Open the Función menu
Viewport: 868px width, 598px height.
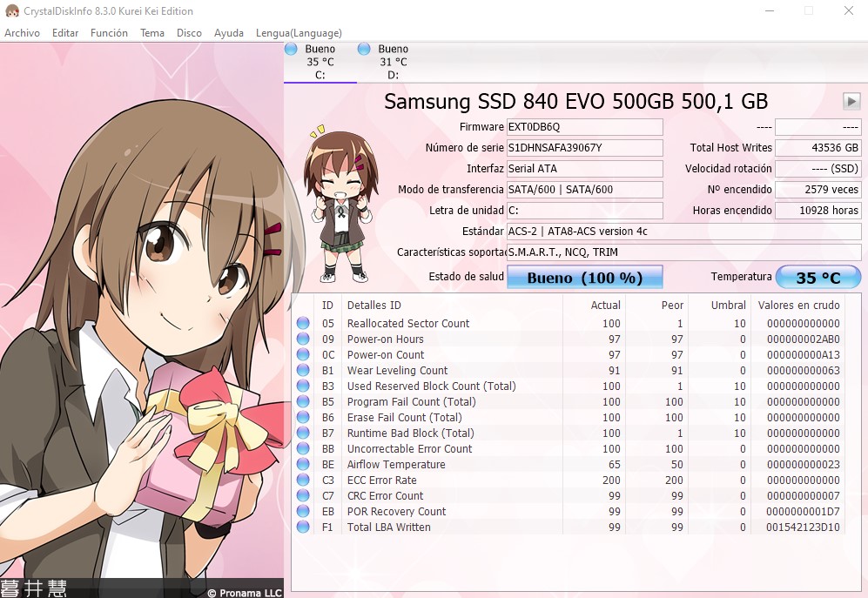click(109, 33)
